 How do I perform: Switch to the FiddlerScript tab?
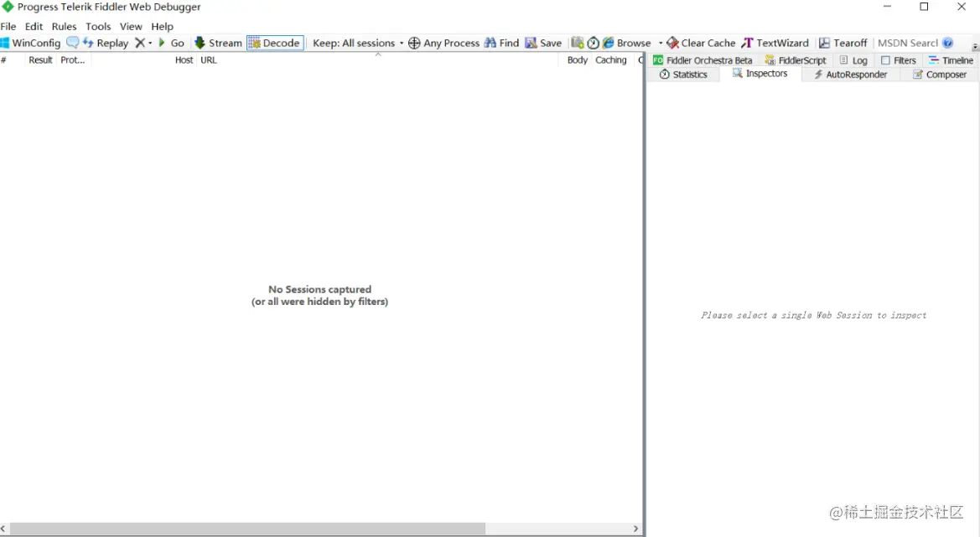pos(796,60)
